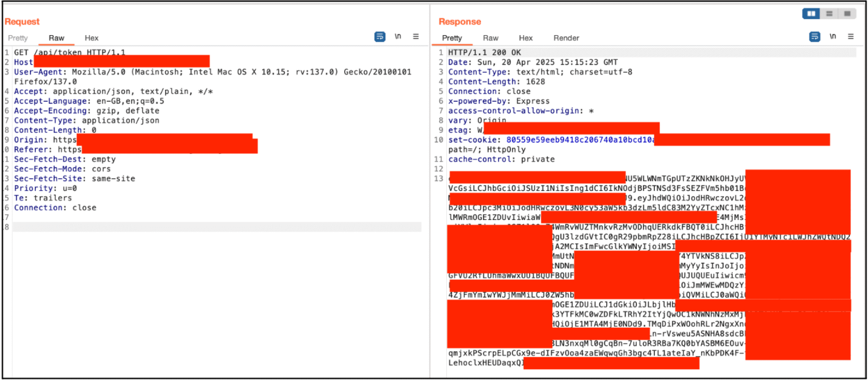868x381 pixels.
Task: Click the 'Te: trailers' header line
Action: 43,198
